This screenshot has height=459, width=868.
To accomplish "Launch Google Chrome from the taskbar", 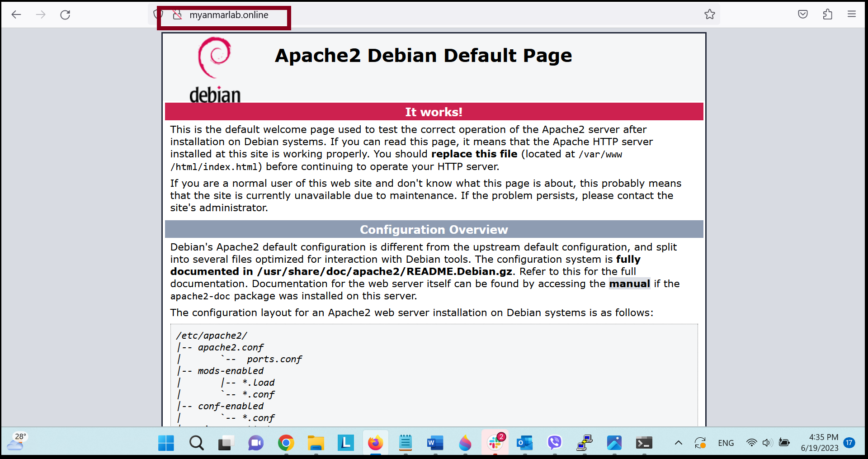I will [x=286, y=443].
